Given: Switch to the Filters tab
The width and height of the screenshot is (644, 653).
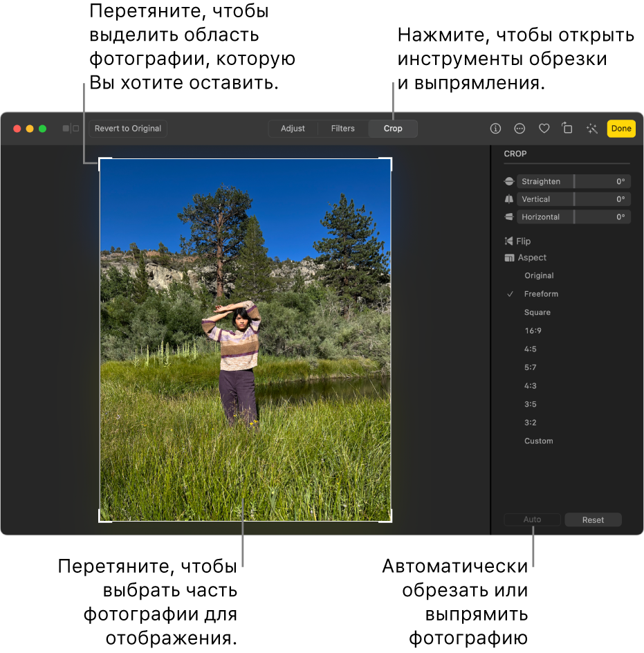Looking at the screenshot, I should (343, 129).
